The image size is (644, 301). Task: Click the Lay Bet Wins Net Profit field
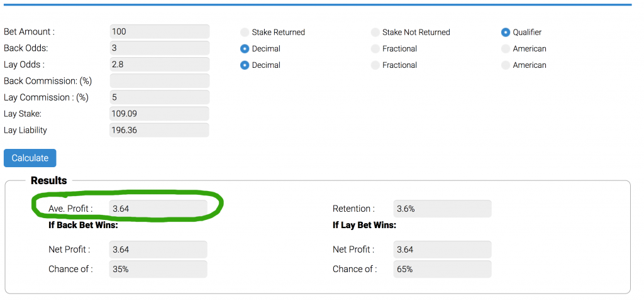pyautogui.click(x=442, y=249)
